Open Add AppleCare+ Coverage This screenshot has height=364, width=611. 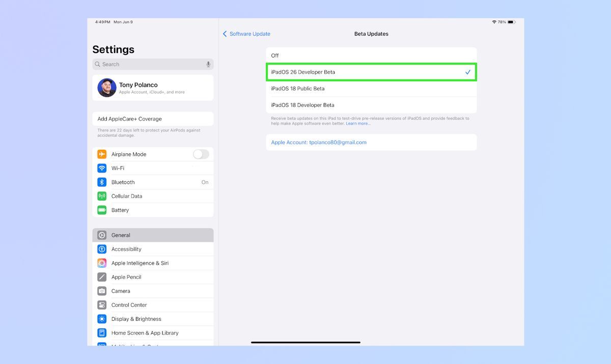153,119
